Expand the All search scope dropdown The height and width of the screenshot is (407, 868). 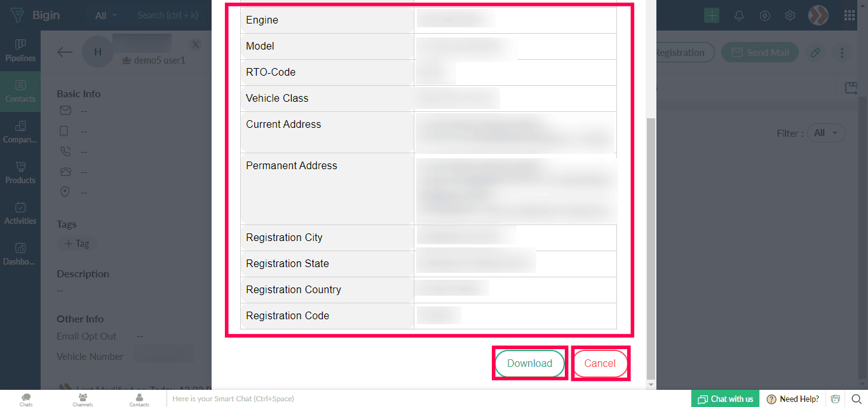(106, 15)
